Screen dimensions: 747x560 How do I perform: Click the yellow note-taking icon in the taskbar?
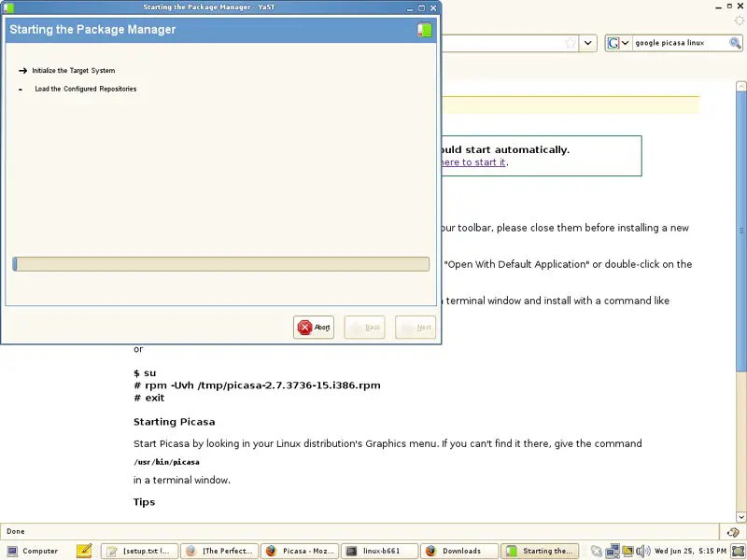[84, 551]
